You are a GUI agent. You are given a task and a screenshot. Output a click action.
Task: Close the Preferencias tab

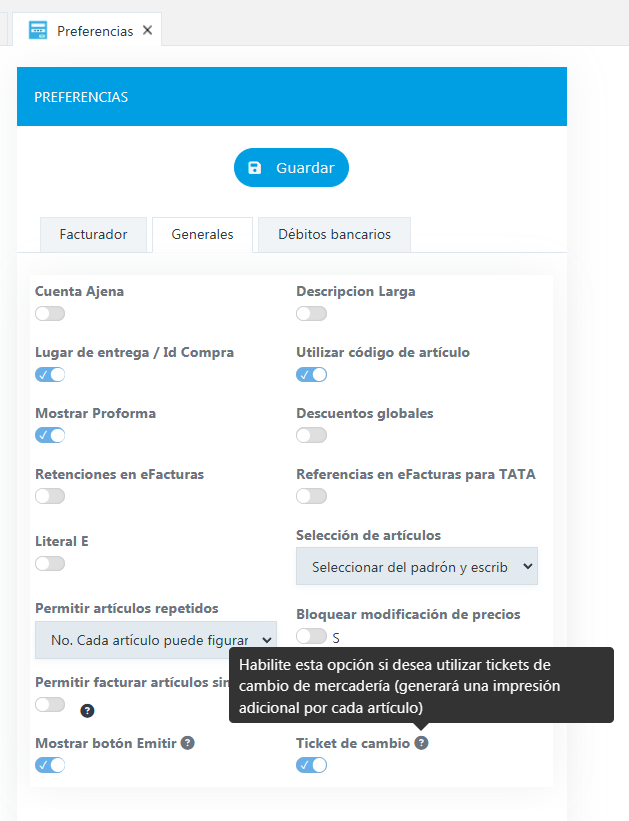coord(148,30)
